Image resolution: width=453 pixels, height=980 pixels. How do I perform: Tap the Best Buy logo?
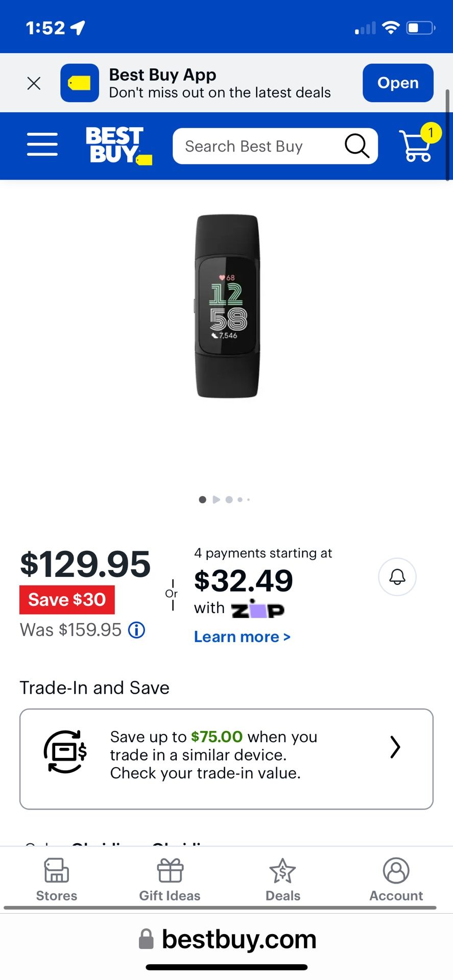[118, 146]
